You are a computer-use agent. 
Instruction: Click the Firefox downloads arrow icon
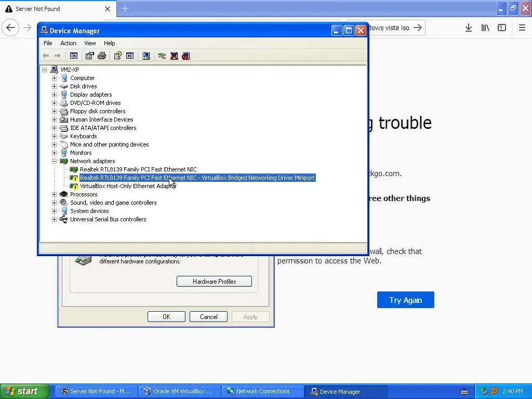pyautogui.click(x=469, y=28)
